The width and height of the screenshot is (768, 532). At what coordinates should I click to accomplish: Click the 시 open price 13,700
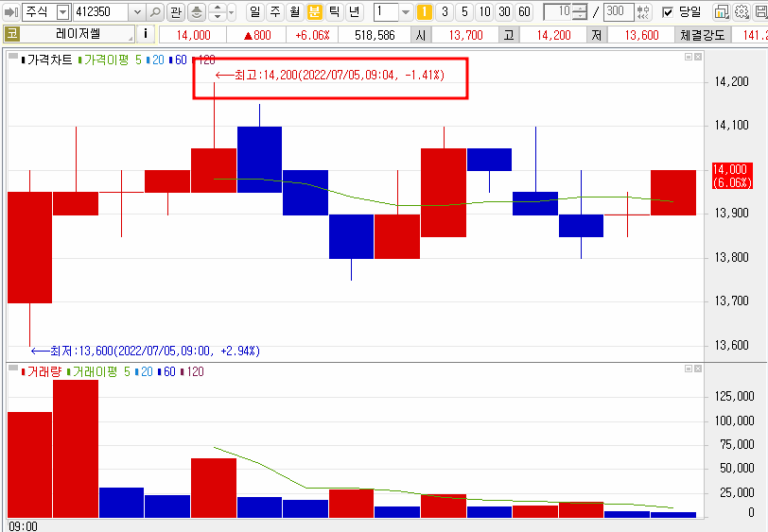pyautogui.click(x=465, y=35)
